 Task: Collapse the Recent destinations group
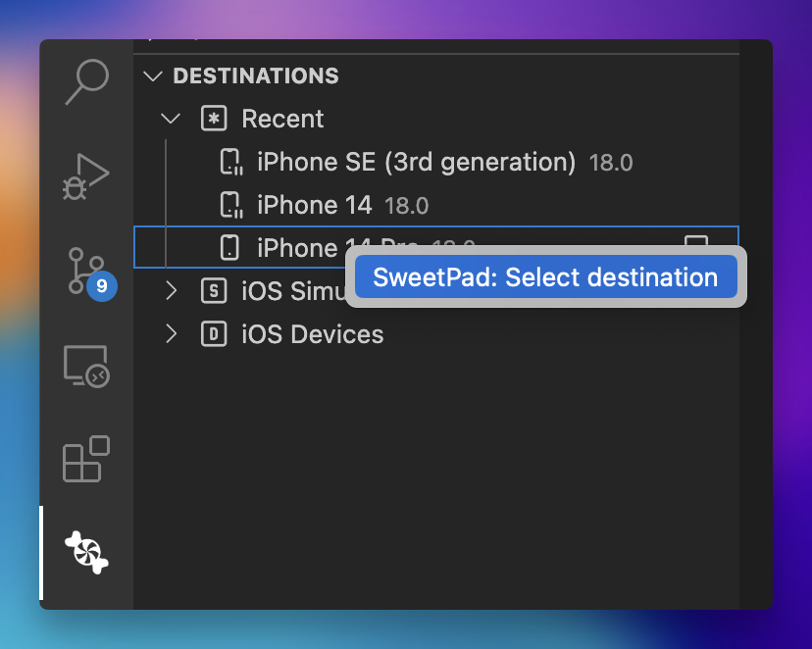pyautogui.click(x=171, y=118)
